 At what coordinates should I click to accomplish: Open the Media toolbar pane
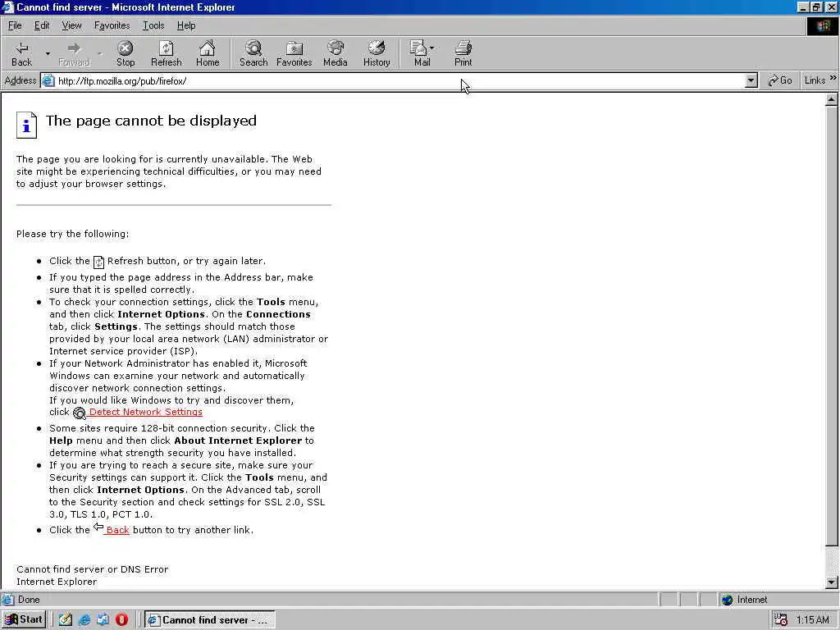[x=336, y=53]
